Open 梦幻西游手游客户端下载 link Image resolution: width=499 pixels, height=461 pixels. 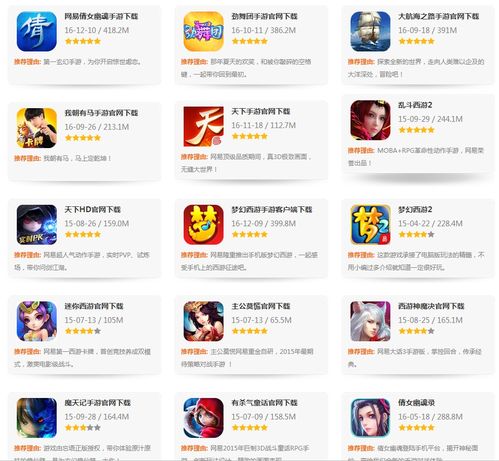pyautogui.click(x=272, y=210)
